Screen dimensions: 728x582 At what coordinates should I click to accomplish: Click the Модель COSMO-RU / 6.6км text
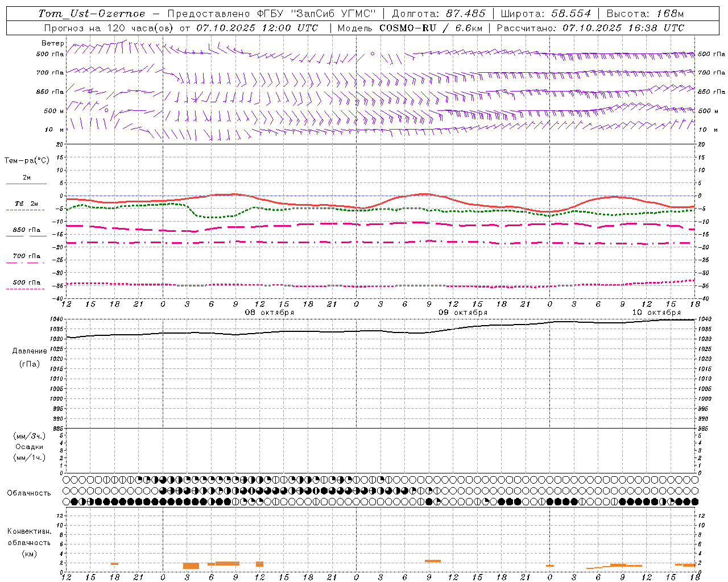[x=409, y=28]
